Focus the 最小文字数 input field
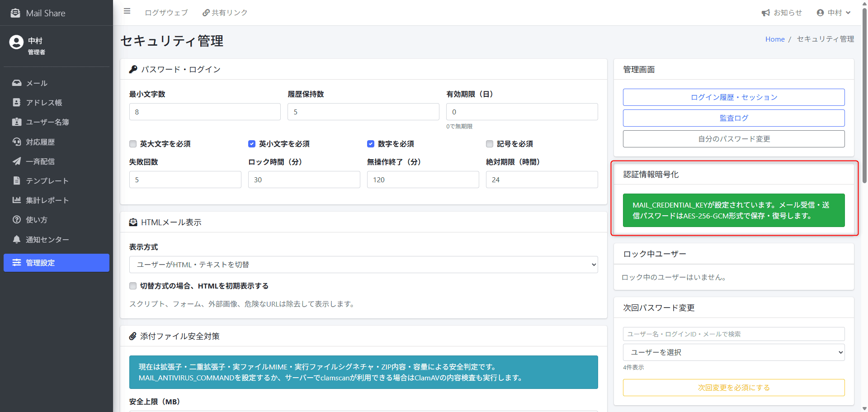Viewport: 868px width, 412px height. click(x=205, y=112)
